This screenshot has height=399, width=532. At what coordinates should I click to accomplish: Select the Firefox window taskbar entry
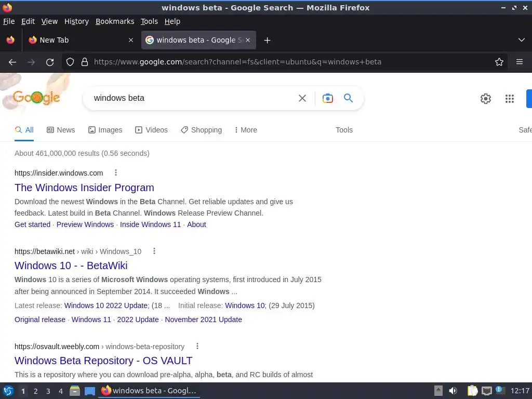pyautogui.click(x=149, y=391)
